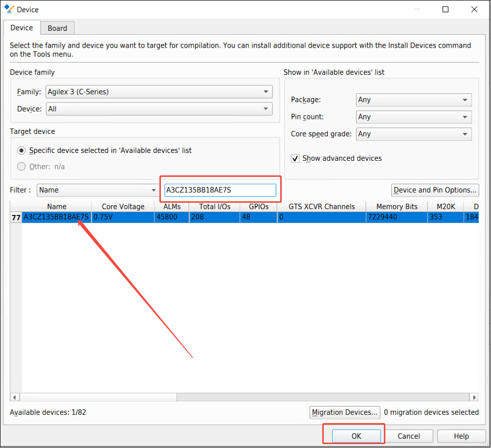Image resolution: width=491 pixels, height=448 pixels.
Task: Open the Family dropdown (Agilex 3 C-Series)
Action: click(159, 92)
